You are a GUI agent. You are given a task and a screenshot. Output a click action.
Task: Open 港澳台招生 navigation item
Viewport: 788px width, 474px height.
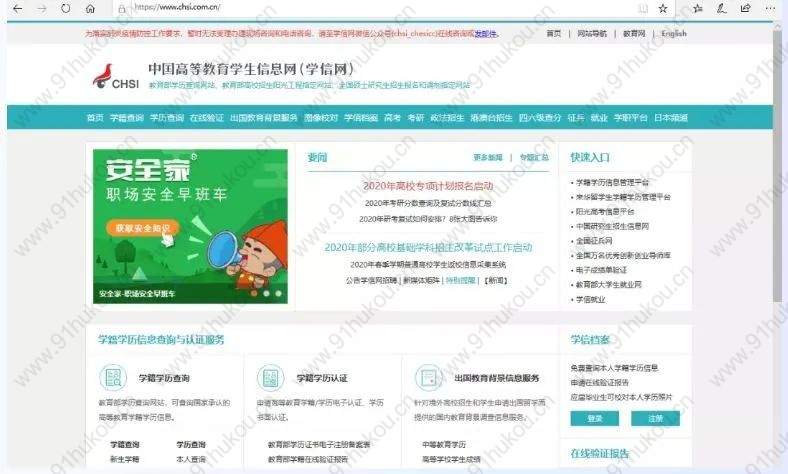[491, 118]
